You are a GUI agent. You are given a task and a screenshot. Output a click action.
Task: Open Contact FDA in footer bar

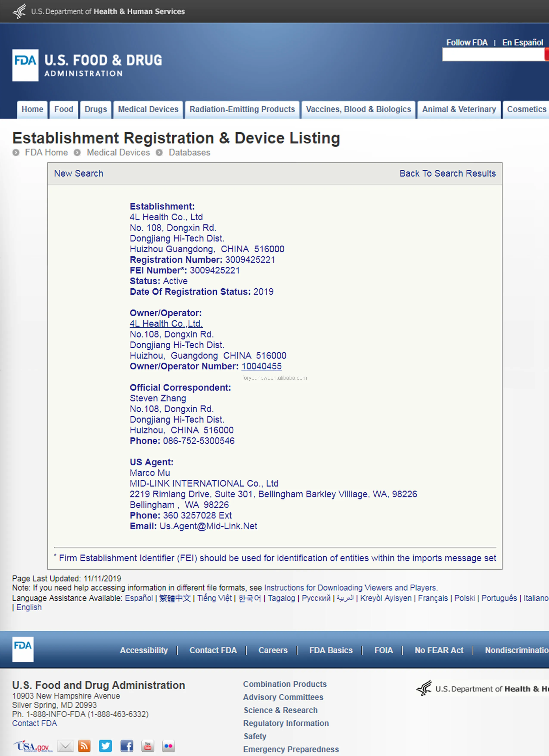tap(213, 650)
